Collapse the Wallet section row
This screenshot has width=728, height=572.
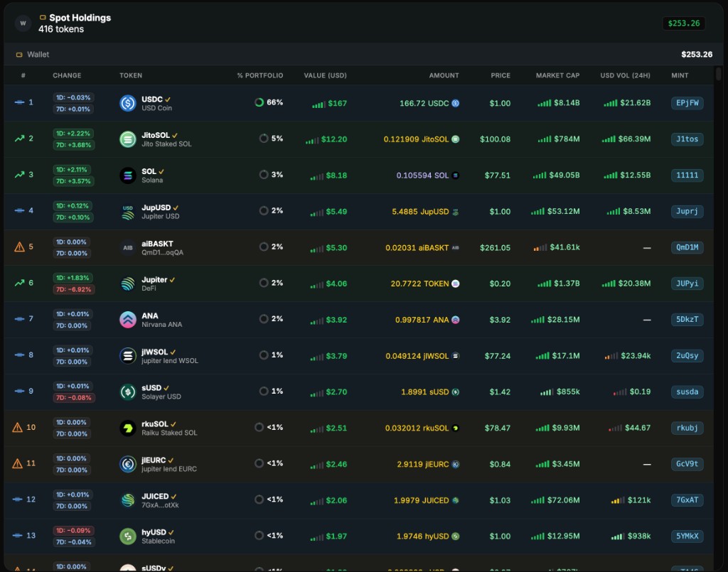coord(364,54)
